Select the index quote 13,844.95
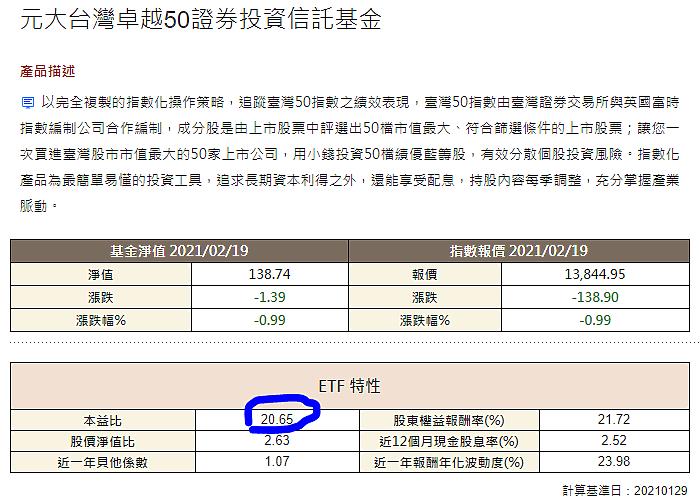The width and height of the screenshot is (700, 500). pos(595,274)
